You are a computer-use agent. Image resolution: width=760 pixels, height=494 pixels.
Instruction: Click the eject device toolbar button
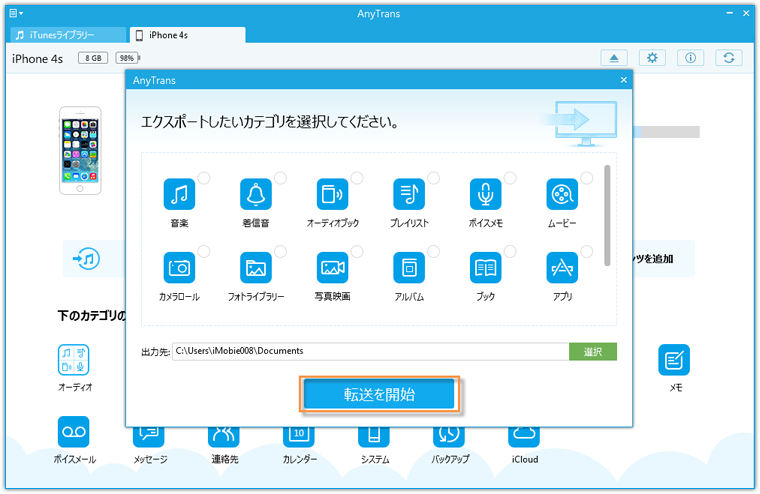(x=614, y=58)
